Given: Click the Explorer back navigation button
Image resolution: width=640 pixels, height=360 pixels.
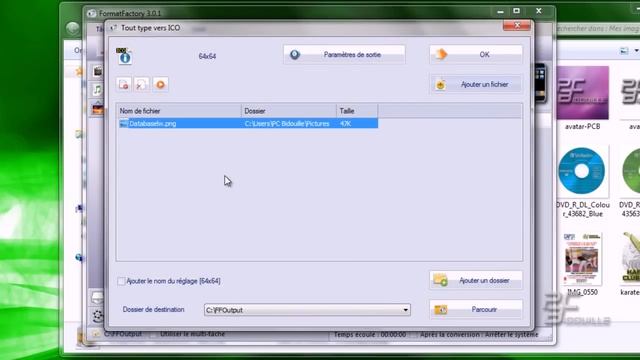Looking at the screenshot, I should coord(73,28).
